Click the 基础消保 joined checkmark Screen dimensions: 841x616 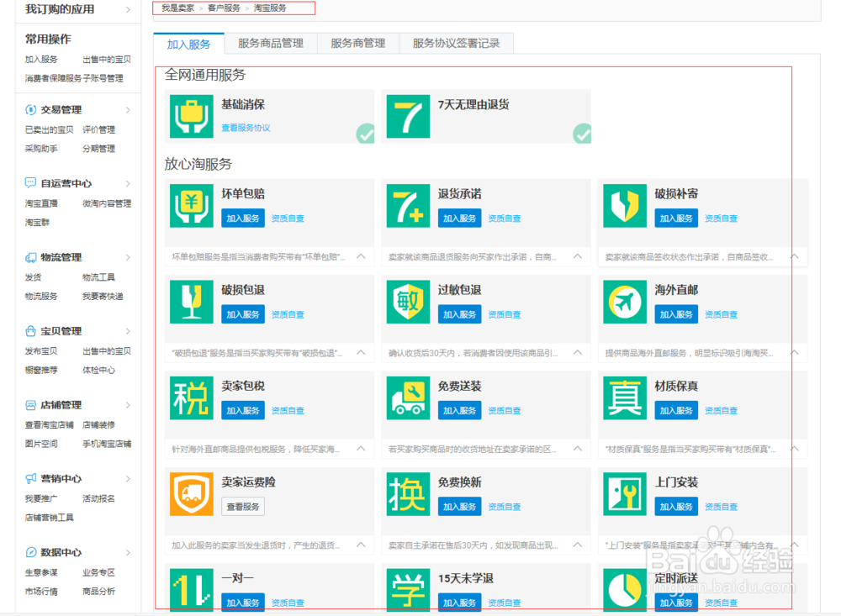click(366, 134)
